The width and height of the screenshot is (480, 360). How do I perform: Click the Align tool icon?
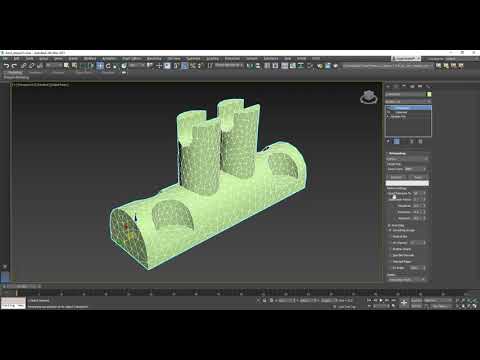[x=258, y=66]
